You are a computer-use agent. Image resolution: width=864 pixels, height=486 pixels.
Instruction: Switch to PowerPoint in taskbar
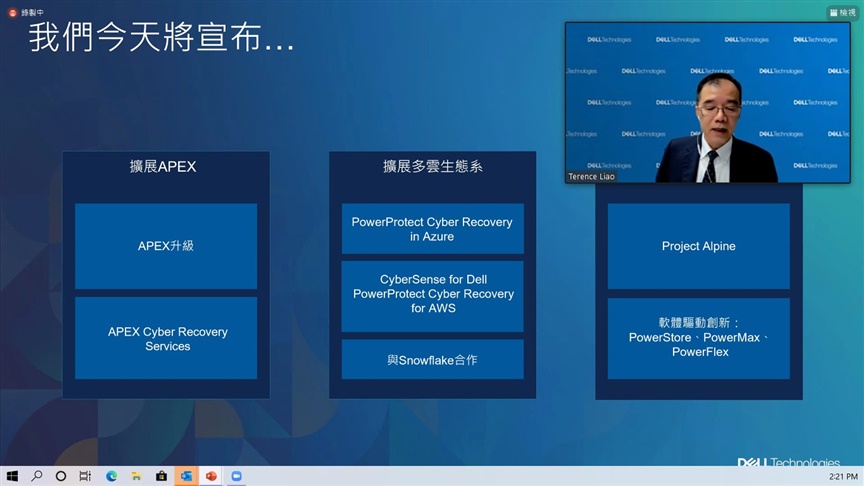(211, 476)
